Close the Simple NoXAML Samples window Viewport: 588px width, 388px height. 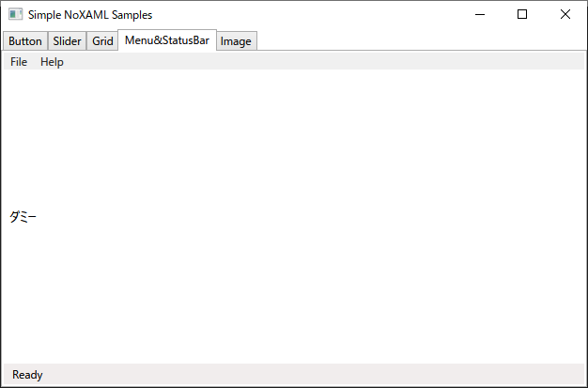[x=565, y=15]
